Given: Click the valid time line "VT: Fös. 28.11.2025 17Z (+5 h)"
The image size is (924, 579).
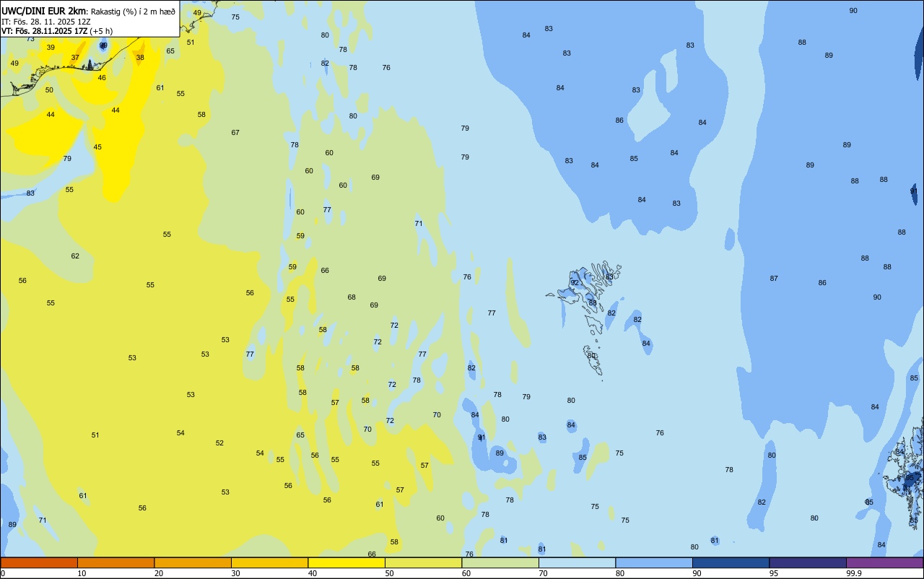Looking at the screenshot, I should pos(56,31).
